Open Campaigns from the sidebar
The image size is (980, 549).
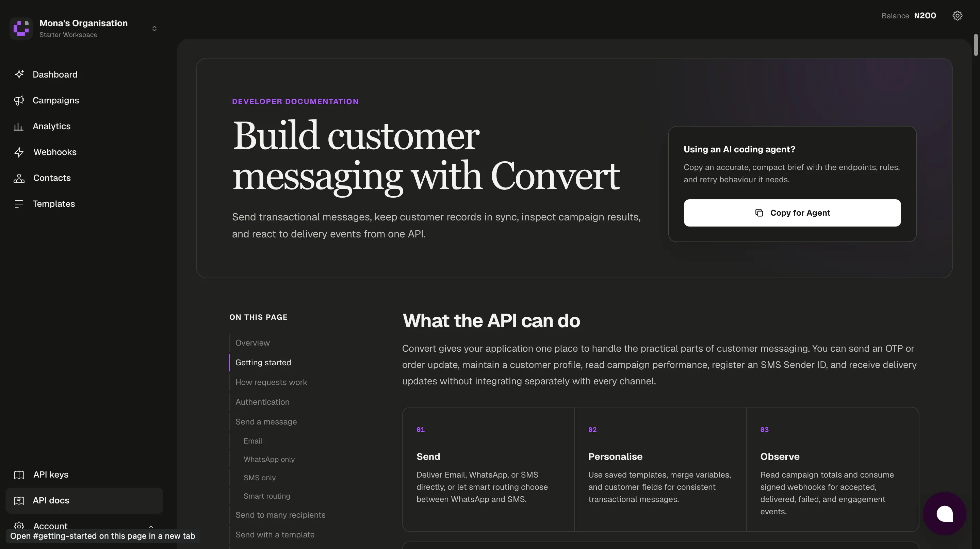(x=84, y=100)
